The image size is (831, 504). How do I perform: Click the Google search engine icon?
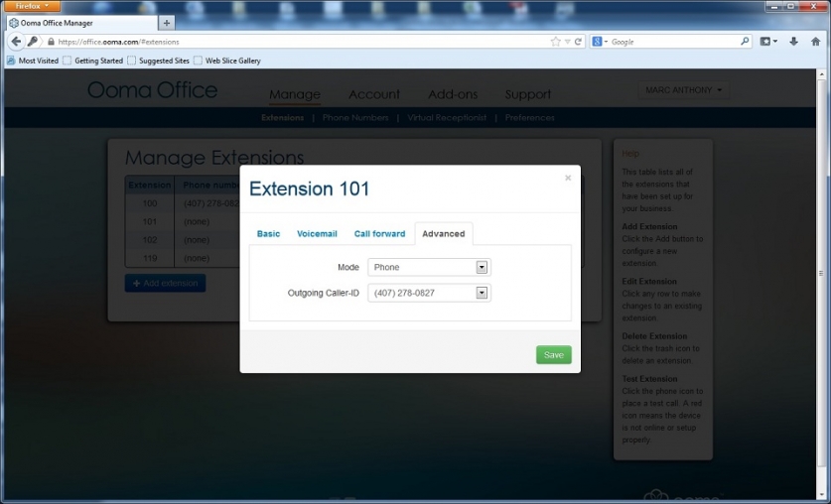click(x=597, y=42)
